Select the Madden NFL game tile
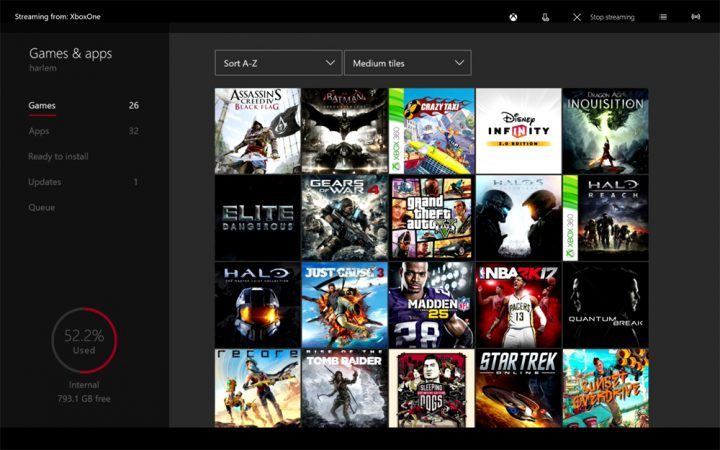The image size is (720, 450). (431, 305)
